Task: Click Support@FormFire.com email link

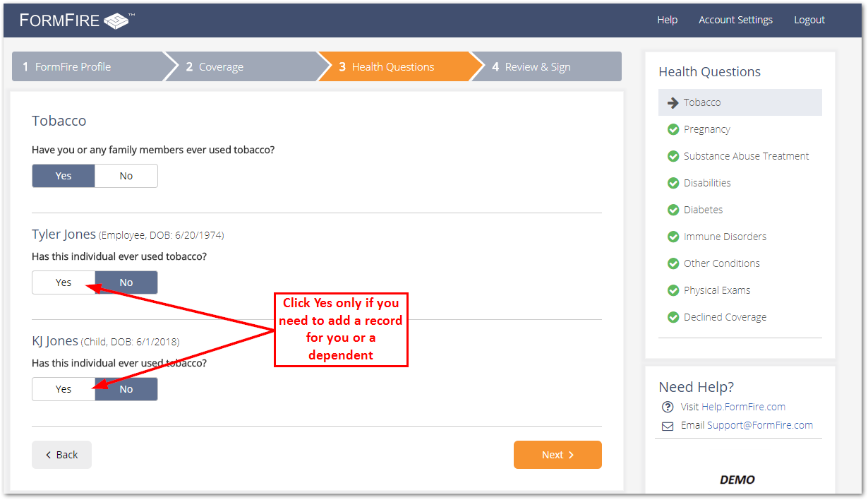Action: coord(760,425)
